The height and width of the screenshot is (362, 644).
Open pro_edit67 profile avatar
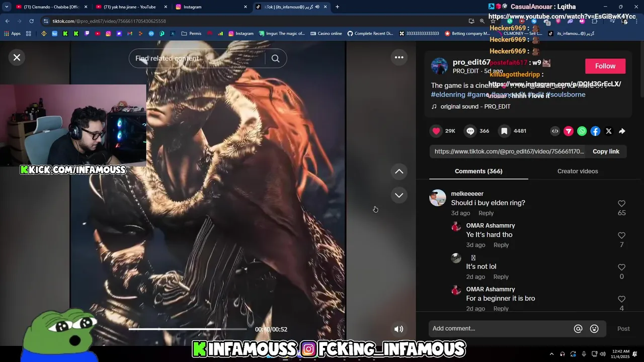coord(439,66)
